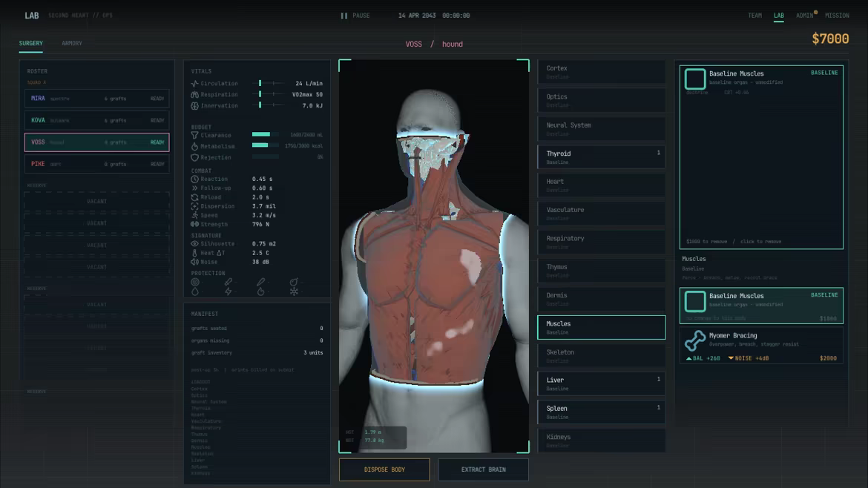
Task: Select MIRA in the roster
Action: [x=97, y=99]
